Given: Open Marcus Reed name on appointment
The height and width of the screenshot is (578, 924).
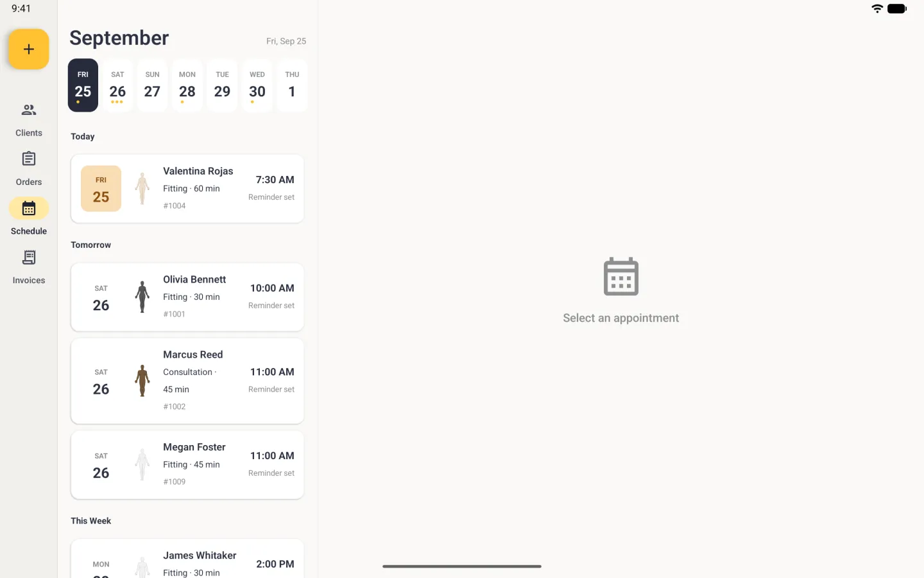Looking at the screenshot, I should pyautogui.click(x=193, y=355).
